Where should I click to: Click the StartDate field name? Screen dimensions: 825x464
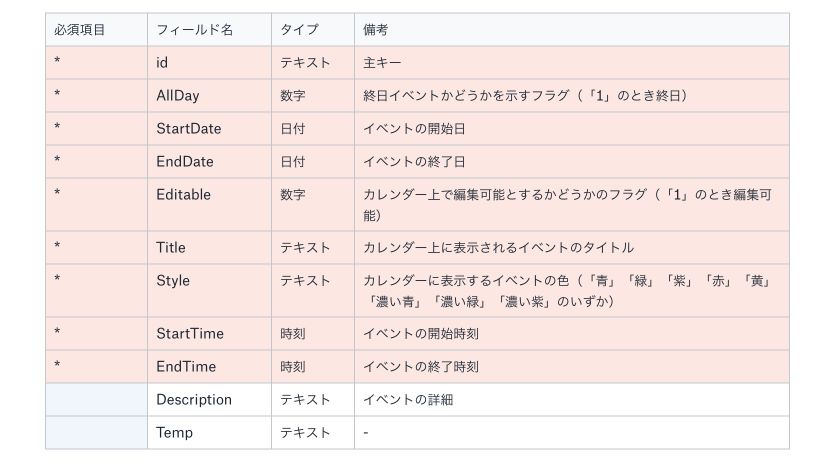[x=188, y=129]
